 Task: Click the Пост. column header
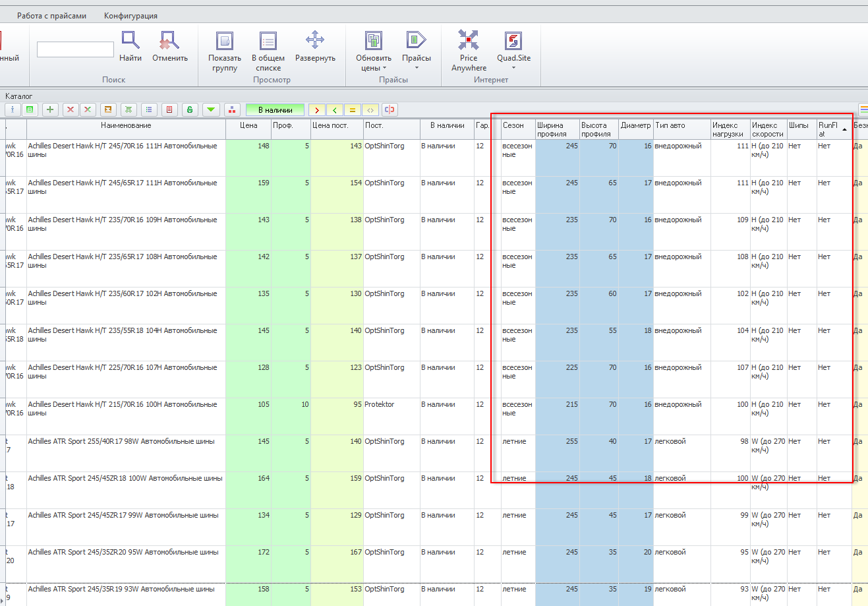point(391,129)
